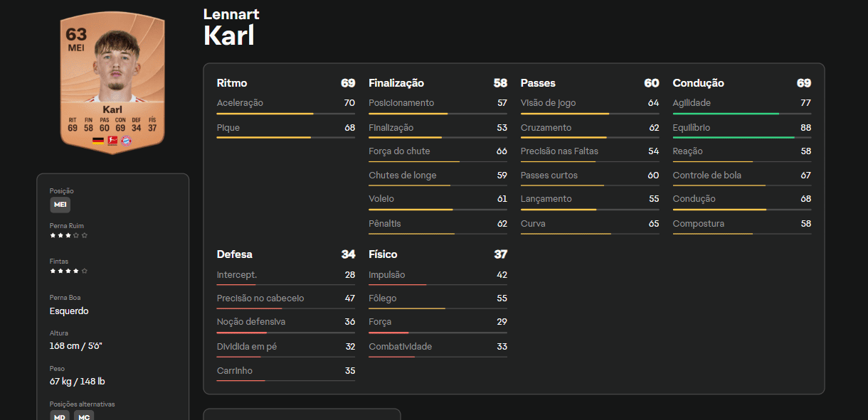
Task: Open the Passes category heading
Action: (x=538, y=83)
